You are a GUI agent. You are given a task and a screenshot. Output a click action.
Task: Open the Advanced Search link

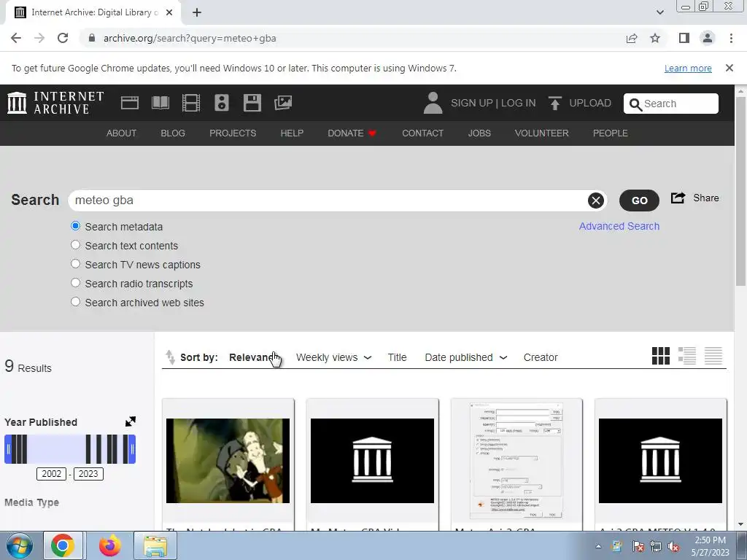pyautogui.click(x=619, y=226)
